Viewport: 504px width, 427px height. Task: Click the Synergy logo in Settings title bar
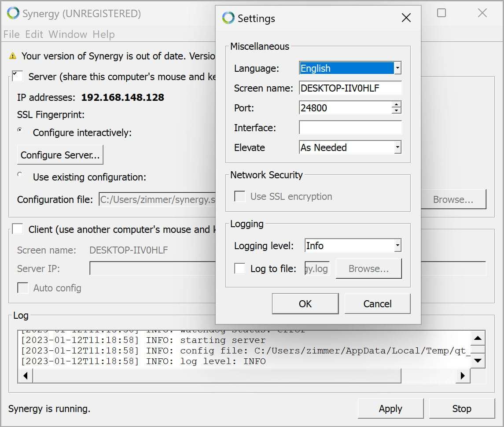pos(228,18)
